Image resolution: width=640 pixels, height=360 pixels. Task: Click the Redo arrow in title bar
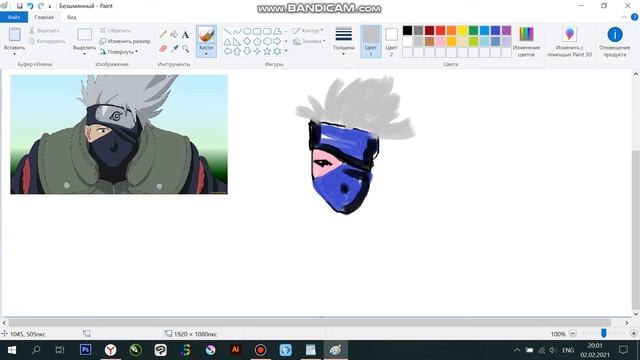pos(40,6)
